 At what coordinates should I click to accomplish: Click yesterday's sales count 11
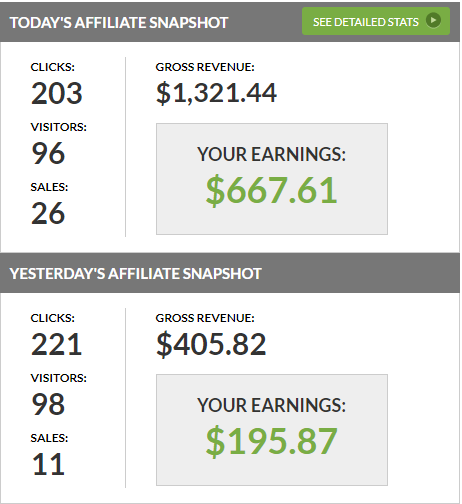tap(48, 464)
